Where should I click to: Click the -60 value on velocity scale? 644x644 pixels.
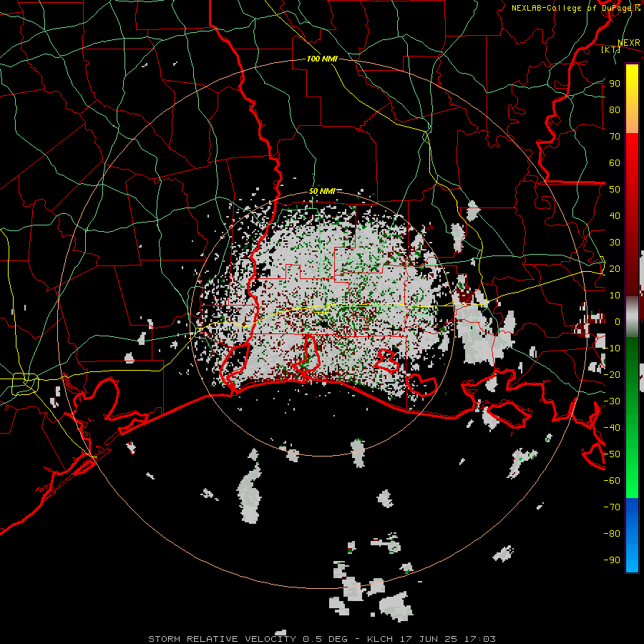click(612, 481)
